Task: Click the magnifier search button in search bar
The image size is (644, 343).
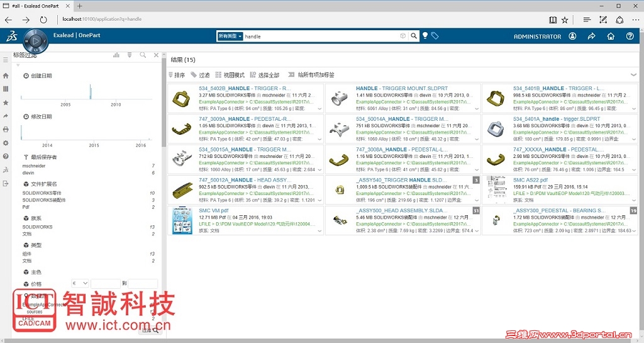Action: point(414,36)
